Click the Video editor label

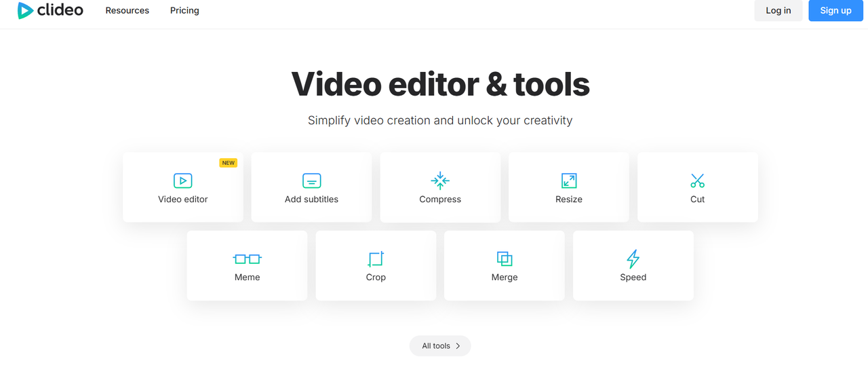coord(183,199)
